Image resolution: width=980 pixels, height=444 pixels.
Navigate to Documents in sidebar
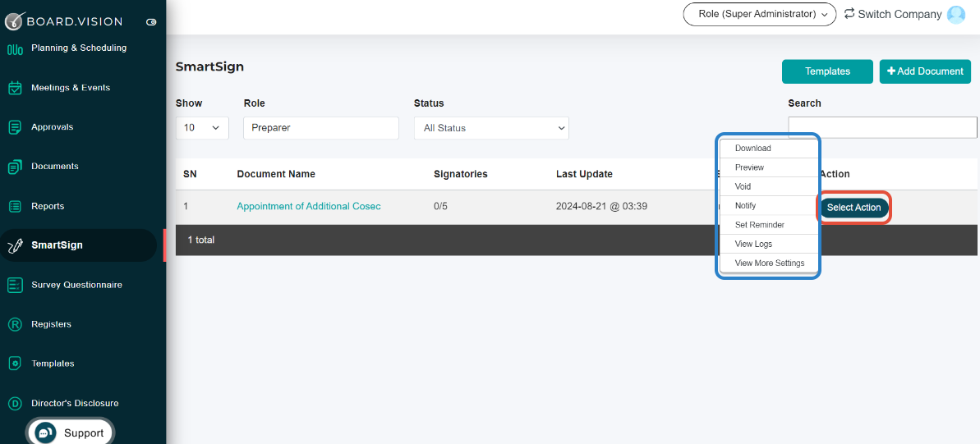(55, 167)
